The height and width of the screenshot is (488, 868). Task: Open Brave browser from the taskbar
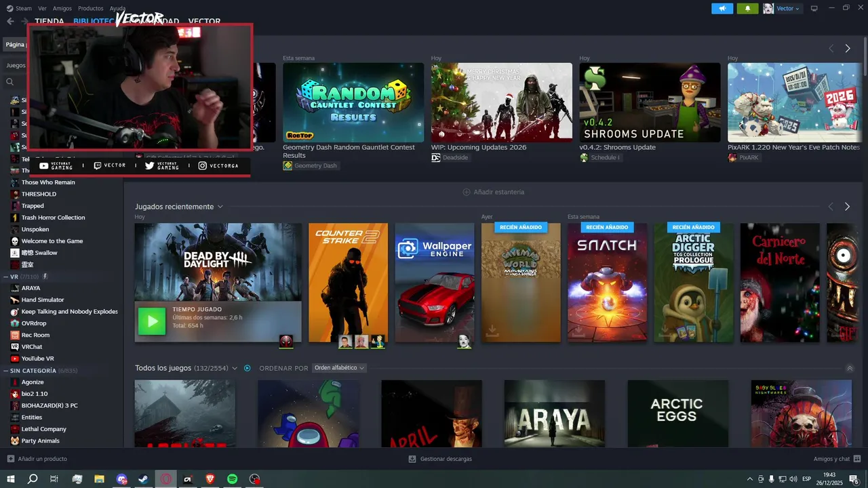(x=210, y=479)
